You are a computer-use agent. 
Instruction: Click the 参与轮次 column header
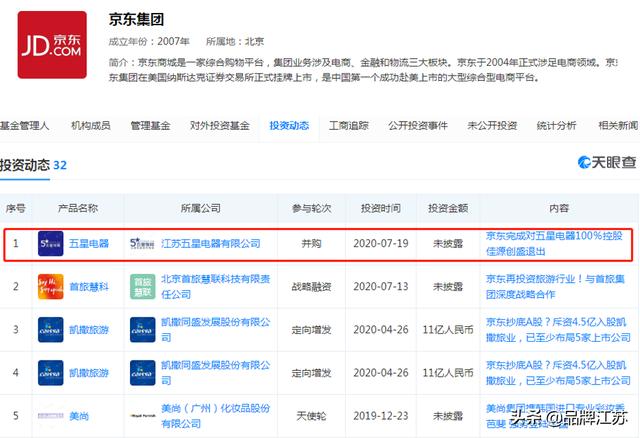311,209
